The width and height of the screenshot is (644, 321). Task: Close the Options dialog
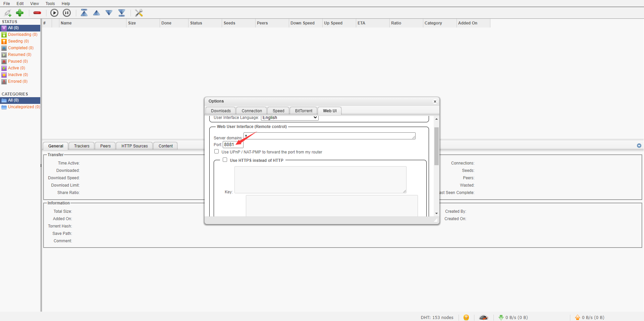point(435,102)
